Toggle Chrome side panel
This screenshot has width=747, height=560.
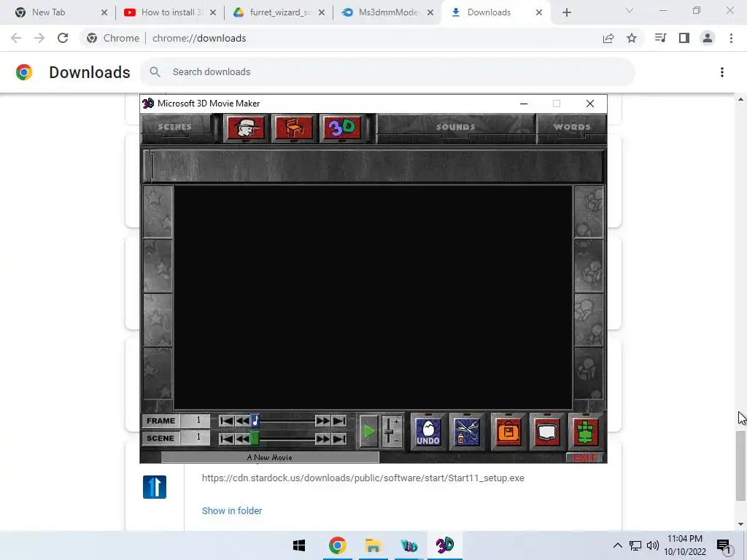click(684, 38)
